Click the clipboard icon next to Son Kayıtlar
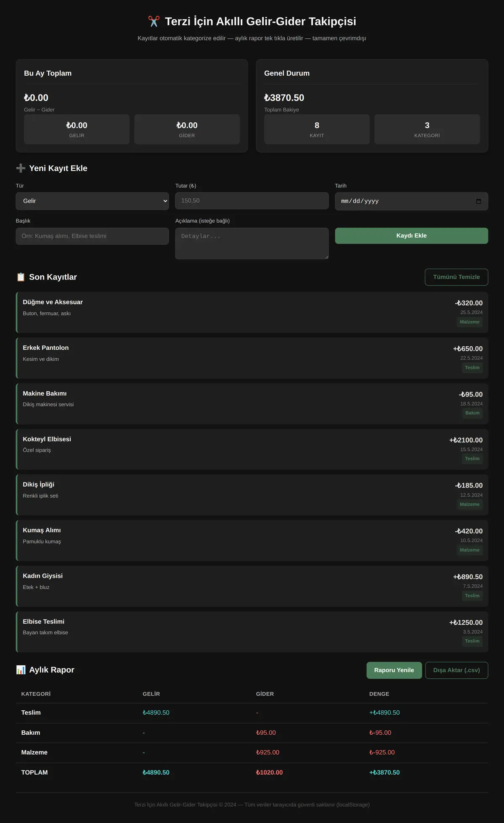This screenshot has height=823, width=504. [x=21, y=277]
